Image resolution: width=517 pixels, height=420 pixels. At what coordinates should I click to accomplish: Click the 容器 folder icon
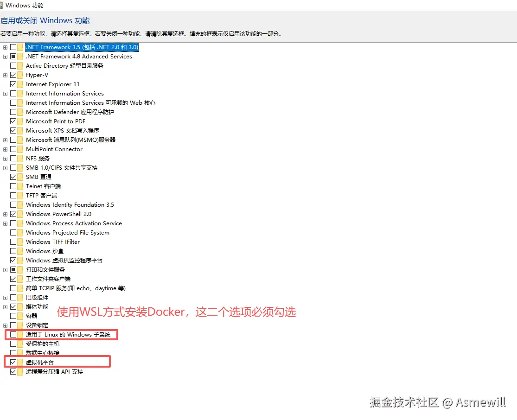tap(20, 316)
